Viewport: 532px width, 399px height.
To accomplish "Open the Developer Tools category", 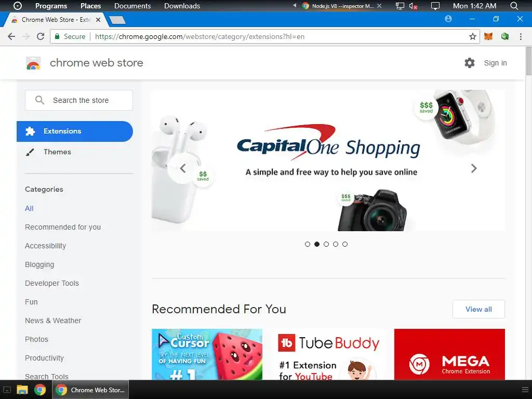I will coord(52,283).
